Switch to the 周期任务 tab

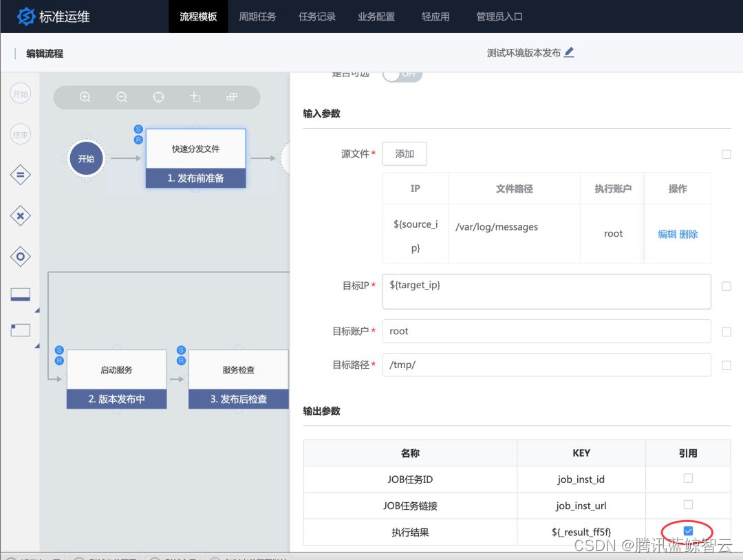pos(257,17)
